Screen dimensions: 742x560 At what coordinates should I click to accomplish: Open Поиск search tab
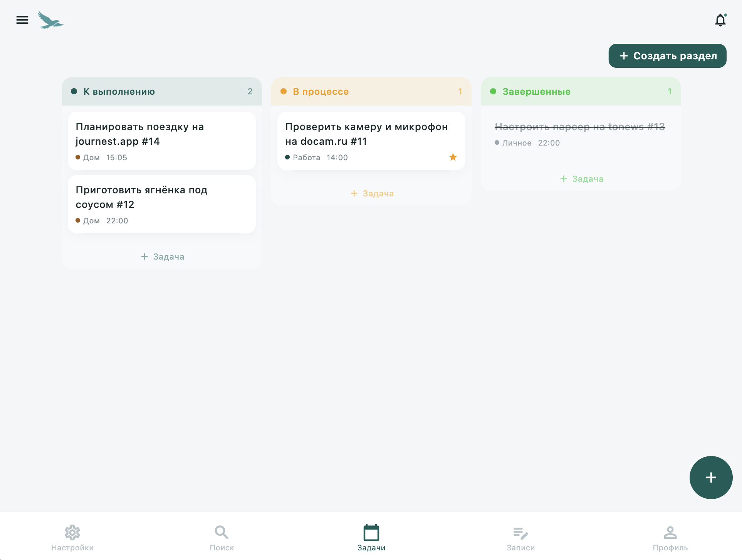222,538
